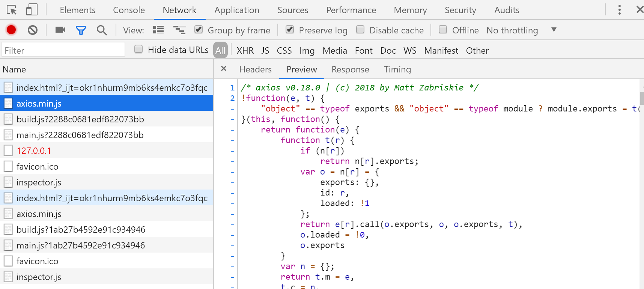644x289 pixels.
Task: Click the inspect element picker icon
Action: [12, 10]
